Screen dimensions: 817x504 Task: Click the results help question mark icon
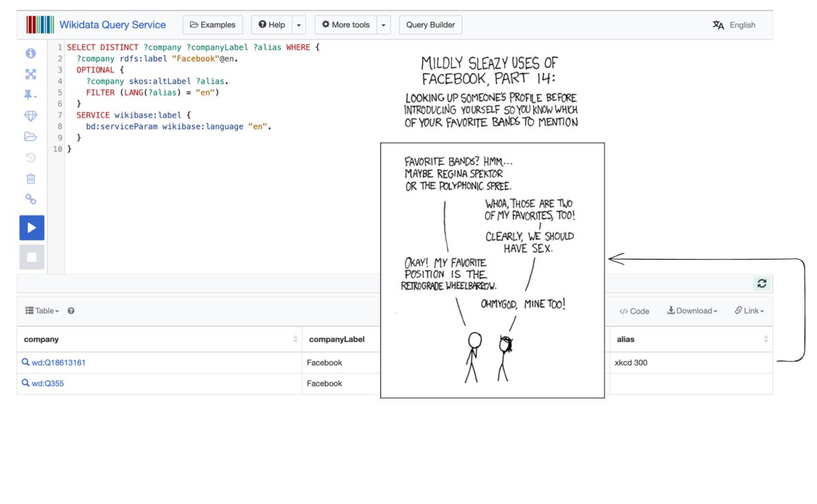tap(71, 311)
